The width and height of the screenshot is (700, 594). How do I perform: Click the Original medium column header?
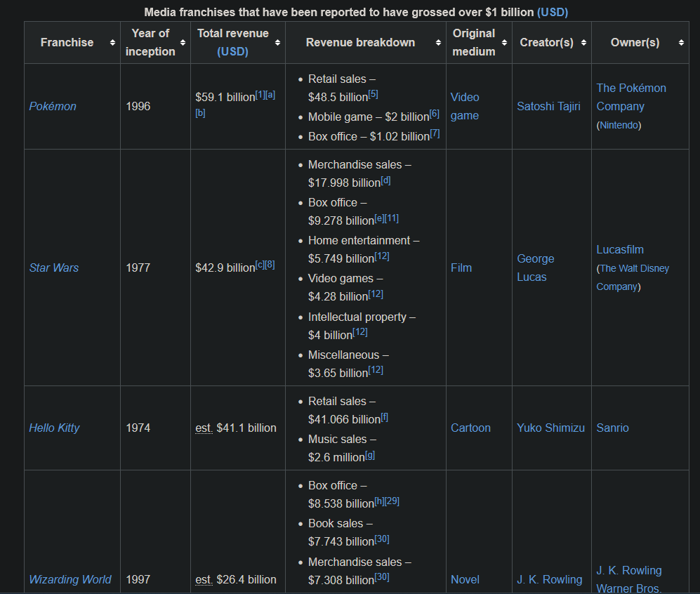479,42
